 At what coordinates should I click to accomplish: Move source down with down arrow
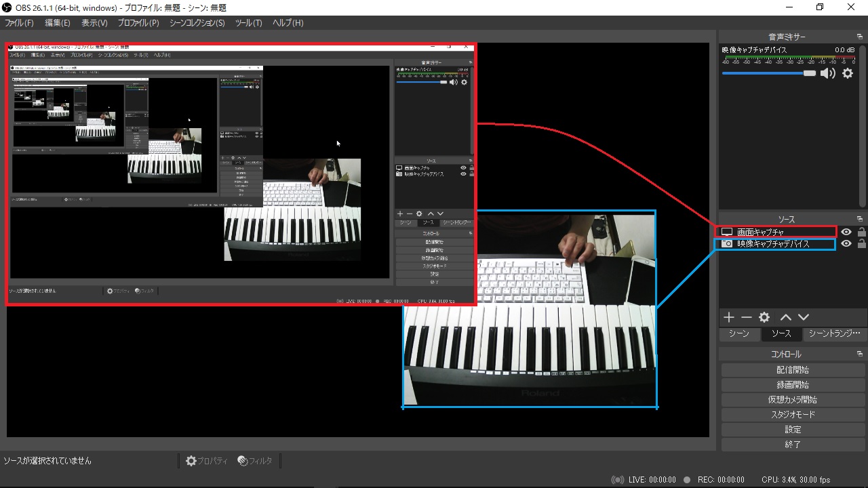tap(804, 317)
